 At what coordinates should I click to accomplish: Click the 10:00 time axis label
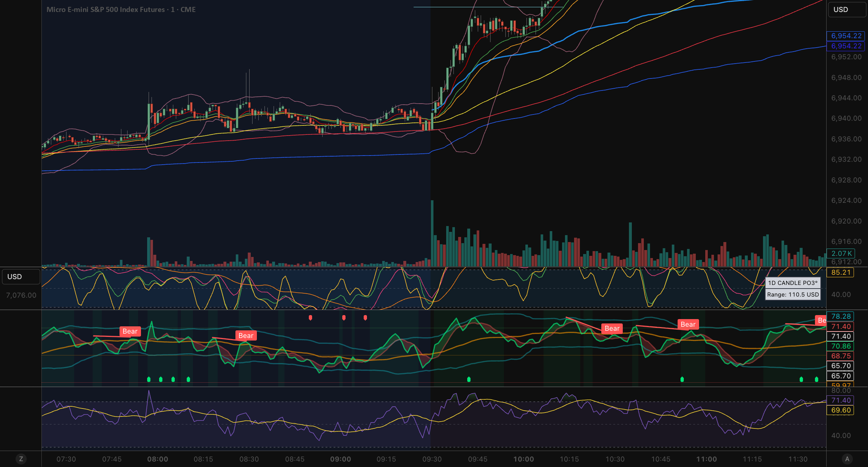(524, 459)
